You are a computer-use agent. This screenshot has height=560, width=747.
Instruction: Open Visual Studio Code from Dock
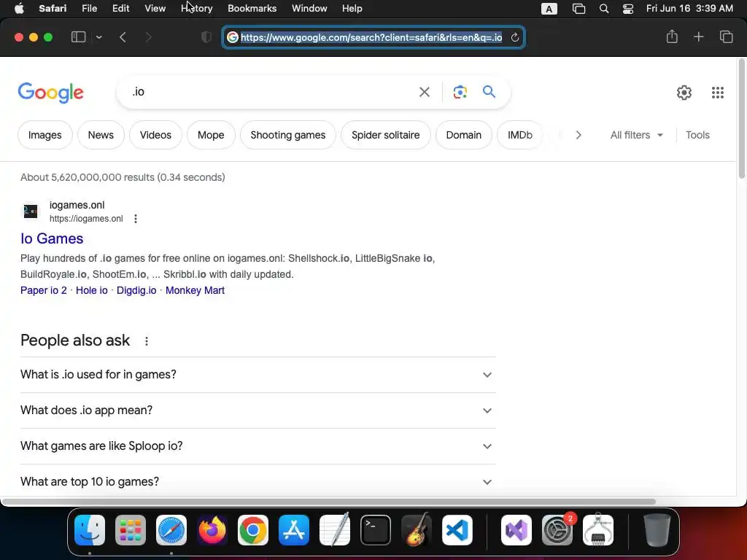pyautogui.click(x=457, y=530)
